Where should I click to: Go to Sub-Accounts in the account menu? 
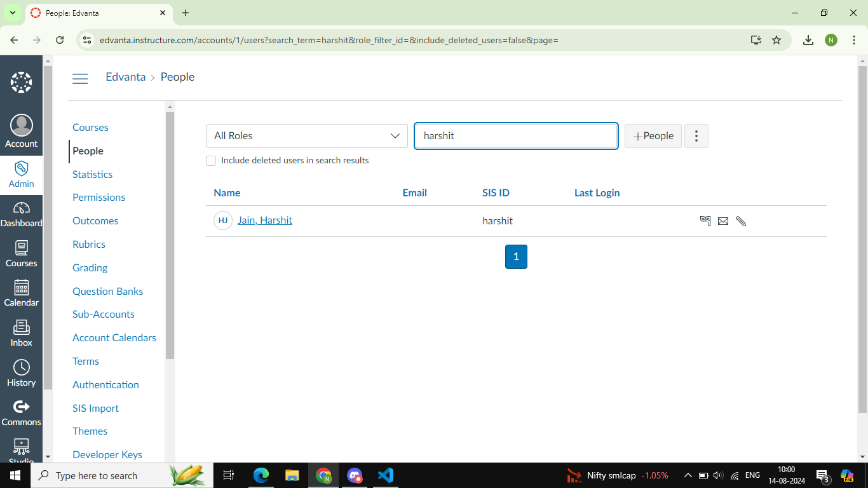point(104,315)
